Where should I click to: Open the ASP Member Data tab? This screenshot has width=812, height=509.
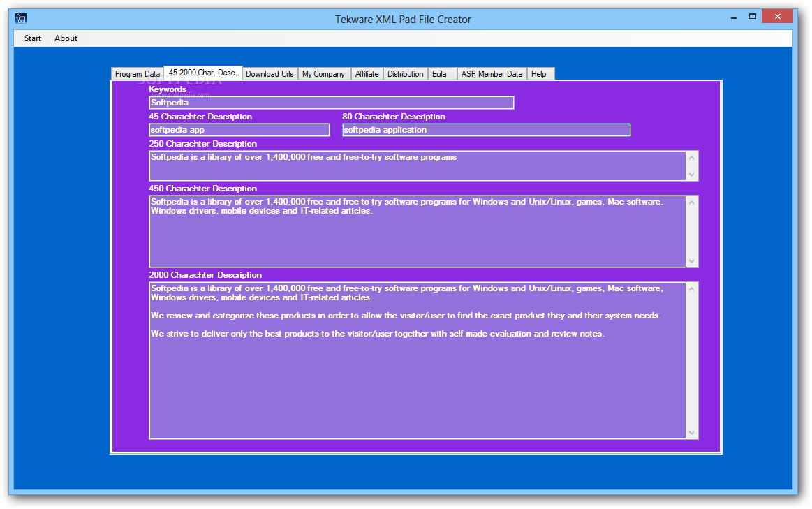tap(492, 74)
